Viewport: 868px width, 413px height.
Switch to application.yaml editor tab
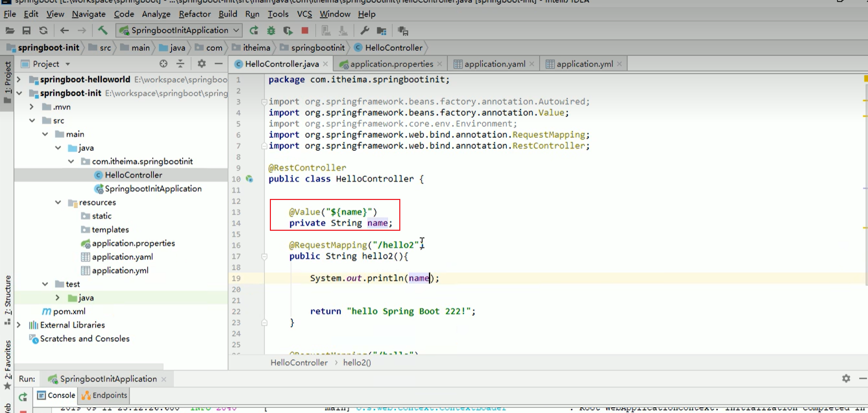pos(494,64)
